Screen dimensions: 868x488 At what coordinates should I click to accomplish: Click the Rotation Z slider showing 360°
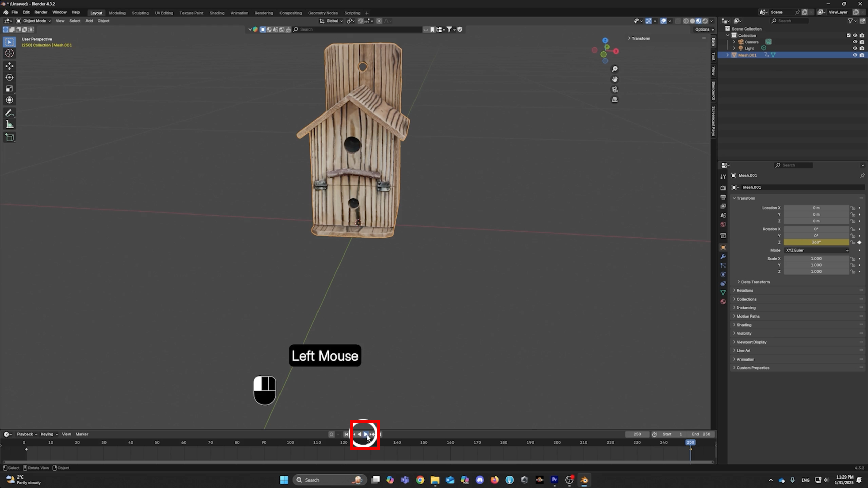(816, 242)
